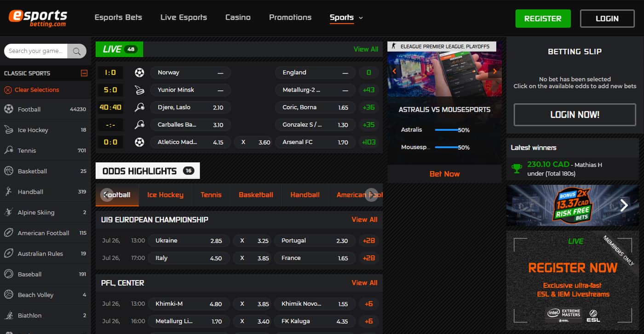Click the hockey icon beside Yunior Minsk

(x=139, y=90)
